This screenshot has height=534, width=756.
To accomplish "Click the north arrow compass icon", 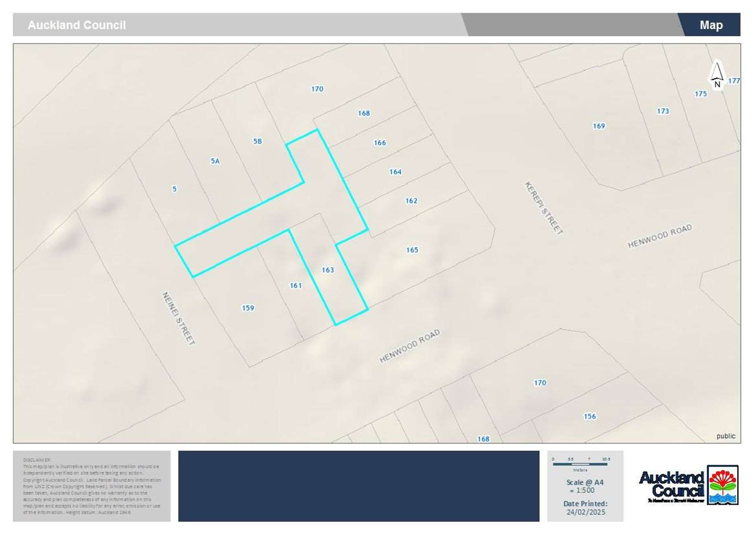I will [x=717, y=75].
